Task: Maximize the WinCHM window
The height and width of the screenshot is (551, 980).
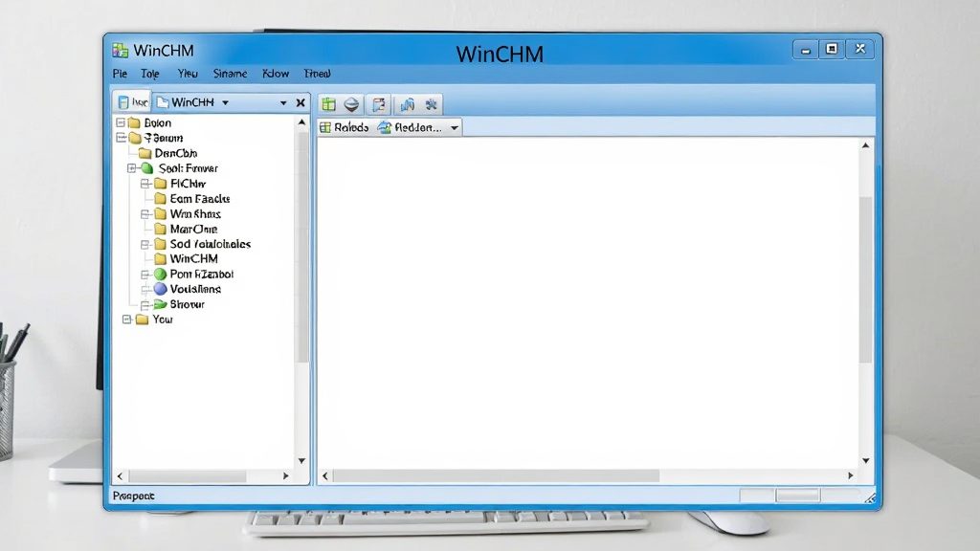Action: pos(832,50)
